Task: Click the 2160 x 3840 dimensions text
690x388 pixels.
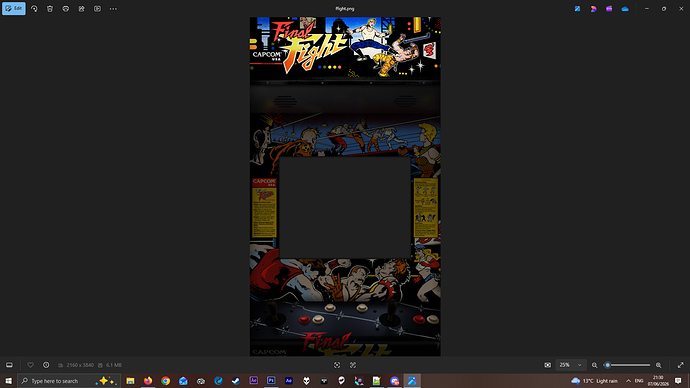Action: (80, 365)
